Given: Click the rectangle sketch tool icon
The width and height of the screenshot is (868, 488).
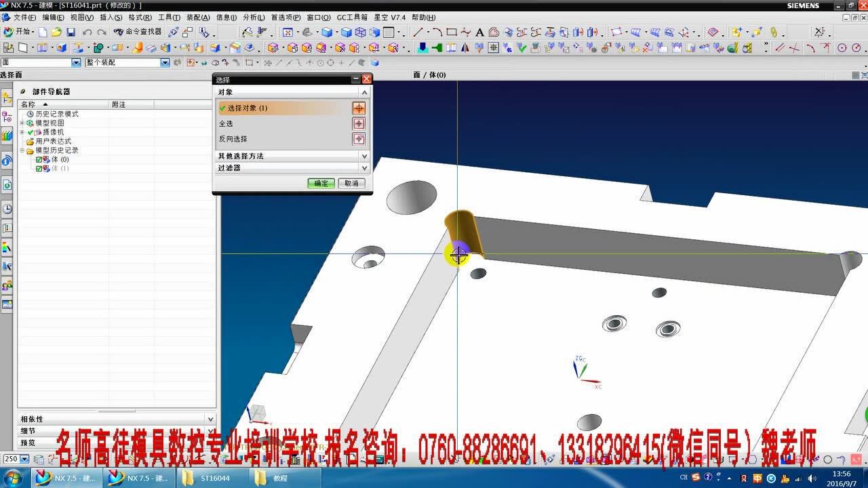Looking at the screenshot, I should point(452,32).
